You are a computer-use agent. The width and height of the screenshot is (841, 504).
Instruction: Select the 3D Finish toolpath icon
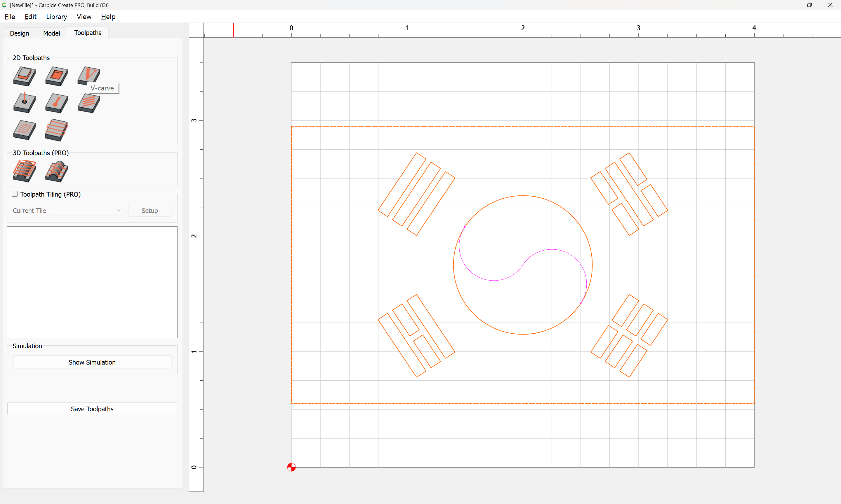point(56,171)
